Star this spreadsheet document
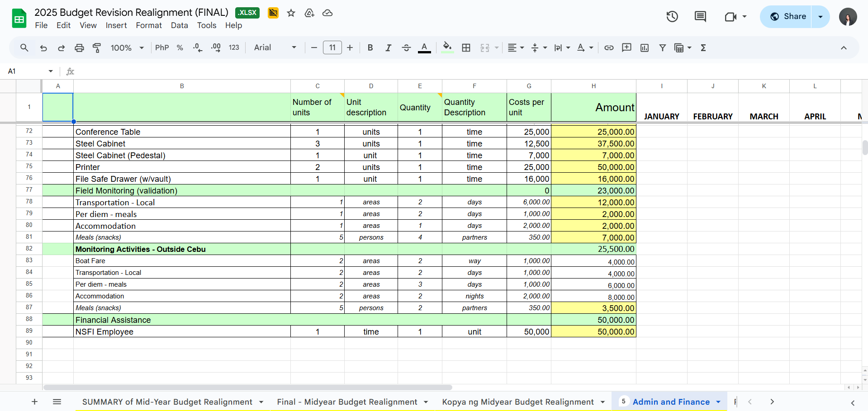The image size is (868, 411). [x=291, y=13]
